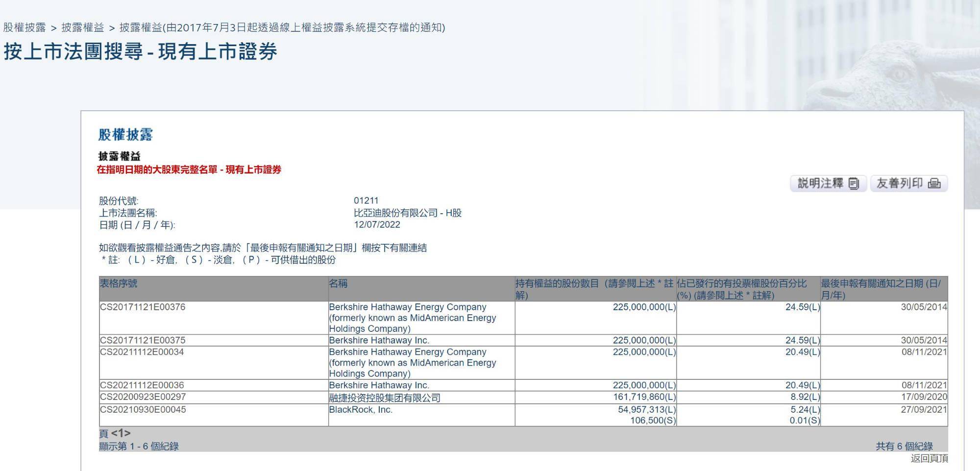The width and height of the screenshot is (980, 471).
Task: Open 披露權益 breadcrumb link
Action: tap(83, 27)
